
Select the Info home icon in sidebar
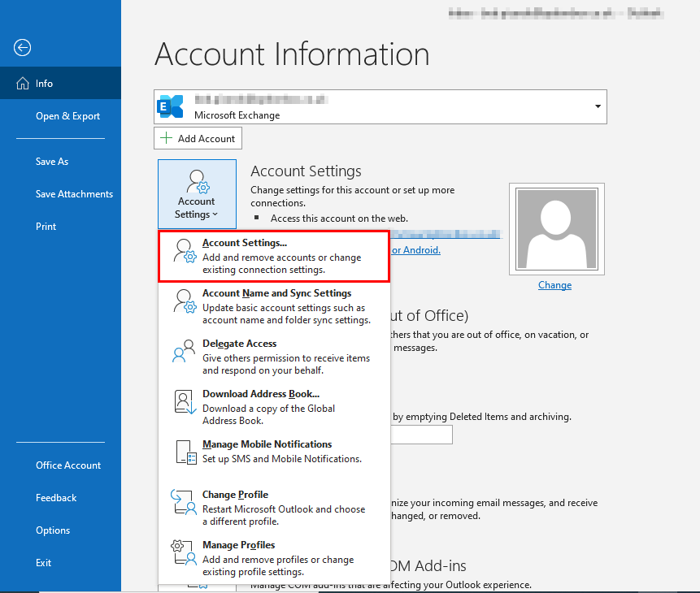pyautogui.click(x=22, y=84)
